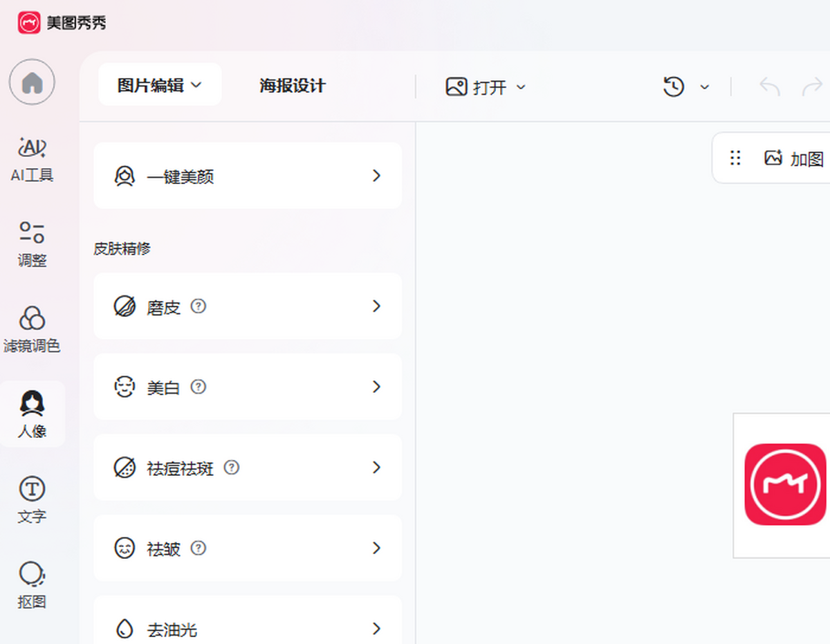
Task: Select the 人像 portrait tool
Action: 32,414
